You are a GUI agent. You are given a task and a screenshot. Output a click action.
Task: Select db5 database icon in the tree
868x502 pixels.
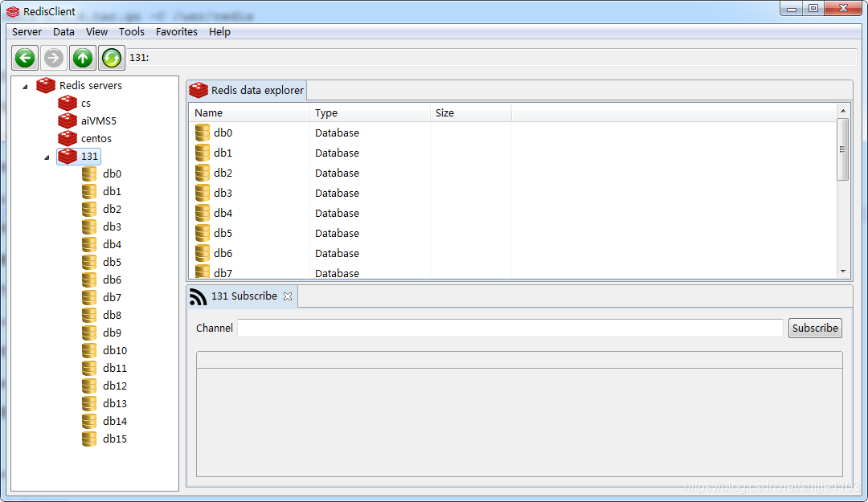[89, 263]
